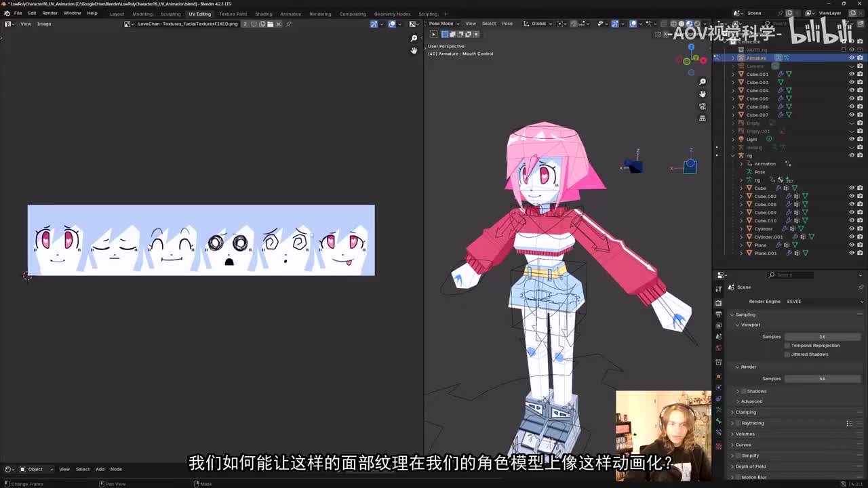
Task: Click the face texture strip in the image editor
Action: [x=201, y=240]
